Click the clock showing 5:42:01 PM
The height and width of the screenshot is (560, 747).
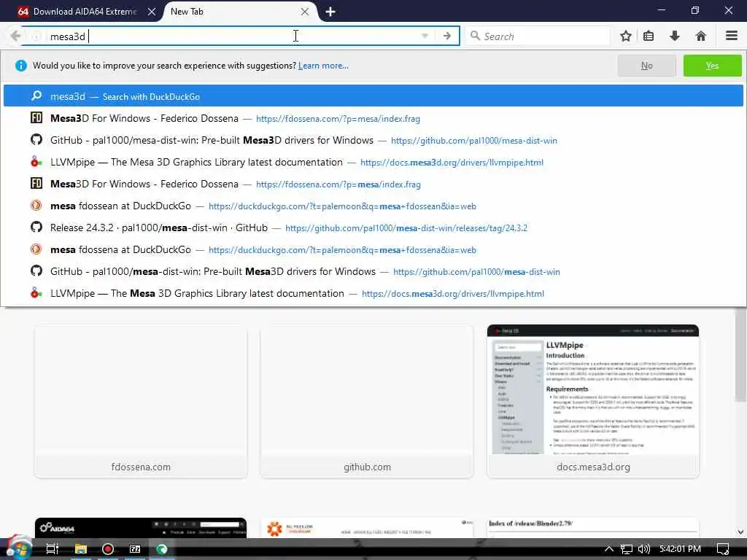[x=681, y=549]
